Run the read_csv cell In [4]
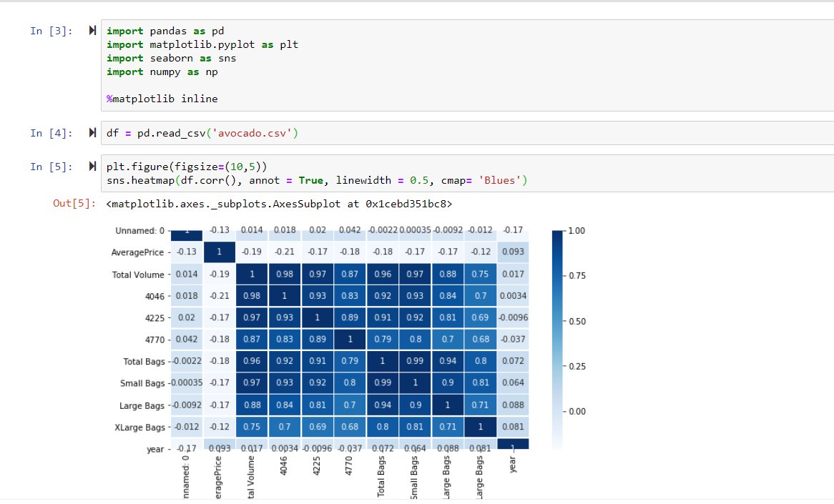Screen dimensions: 834x504 click(92, 133)
